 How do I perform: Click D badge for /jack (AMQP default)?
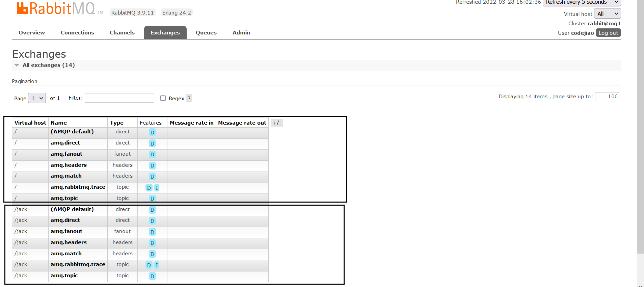point(152,210)
